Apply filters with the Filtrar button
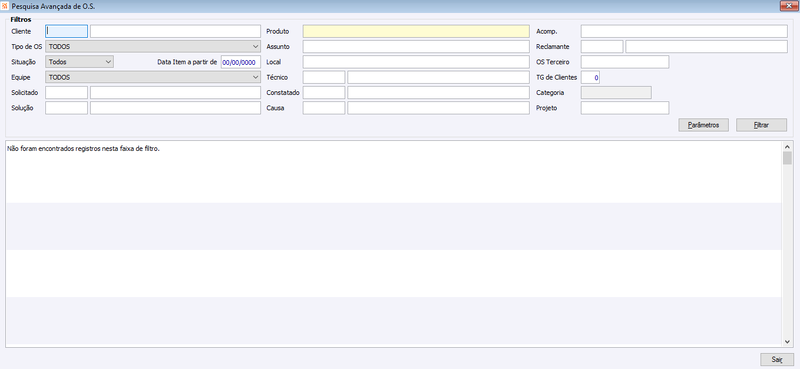Image resolution: width=800 pixels, height=369 pixels. pyautogui.click(x=761, y=125)
